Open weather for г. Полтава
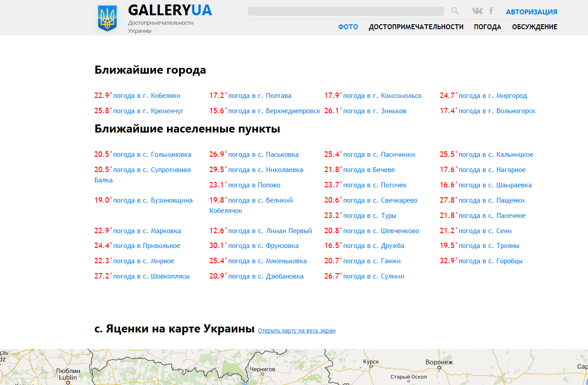The height and width of the screenshot is (385, 588). (260, 96)
